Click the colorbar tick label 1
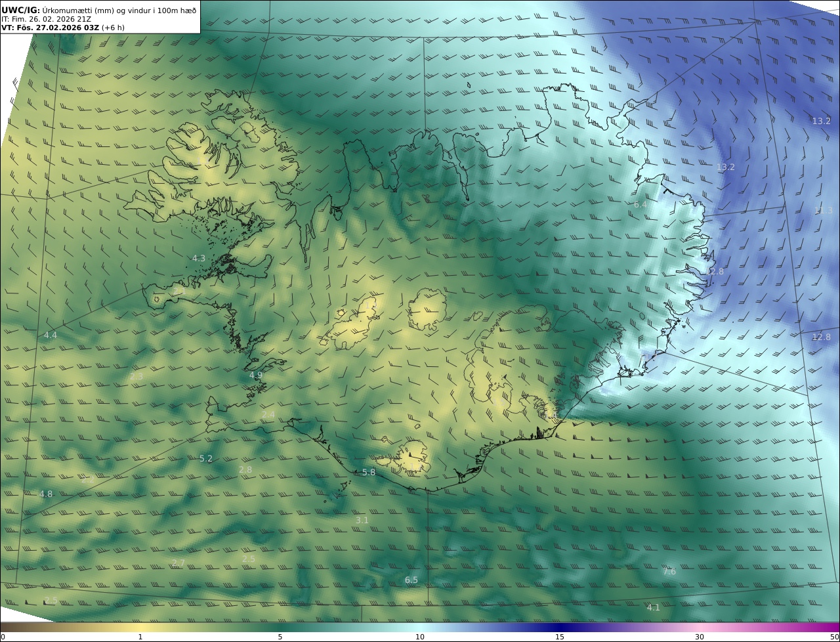Image resolution: width=840 pixels, height=642 pixels. point(140,637)
